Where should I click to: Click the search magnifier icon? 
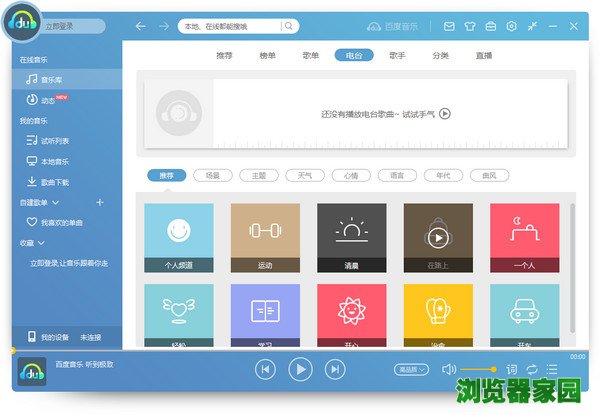click(289, 26)
